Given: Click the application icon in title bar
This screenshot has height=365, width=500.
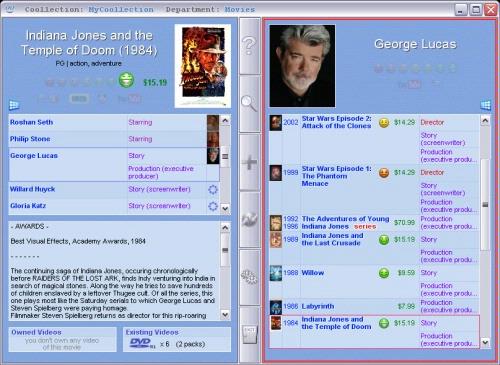Looking at the screenshot, I should point(10,8).
